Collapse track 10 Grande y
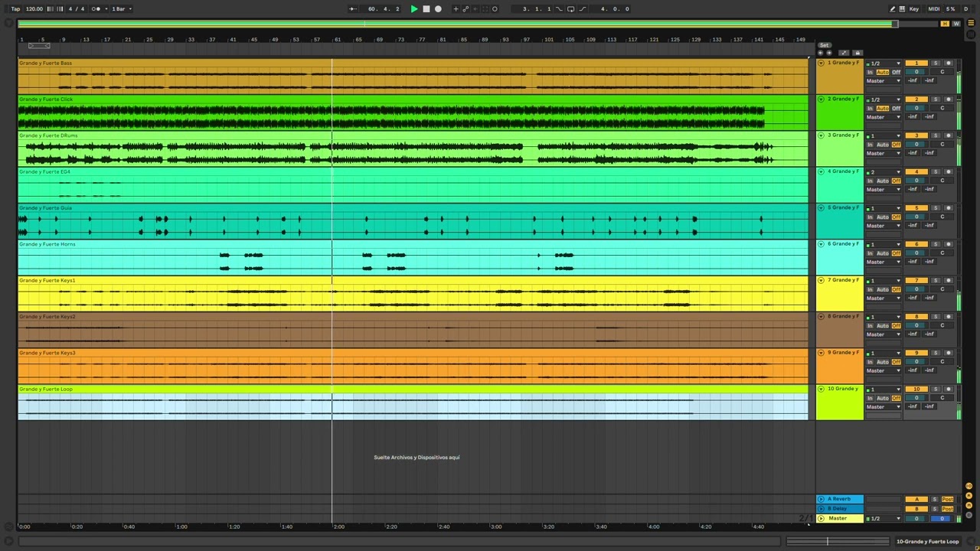 point(821,389)
